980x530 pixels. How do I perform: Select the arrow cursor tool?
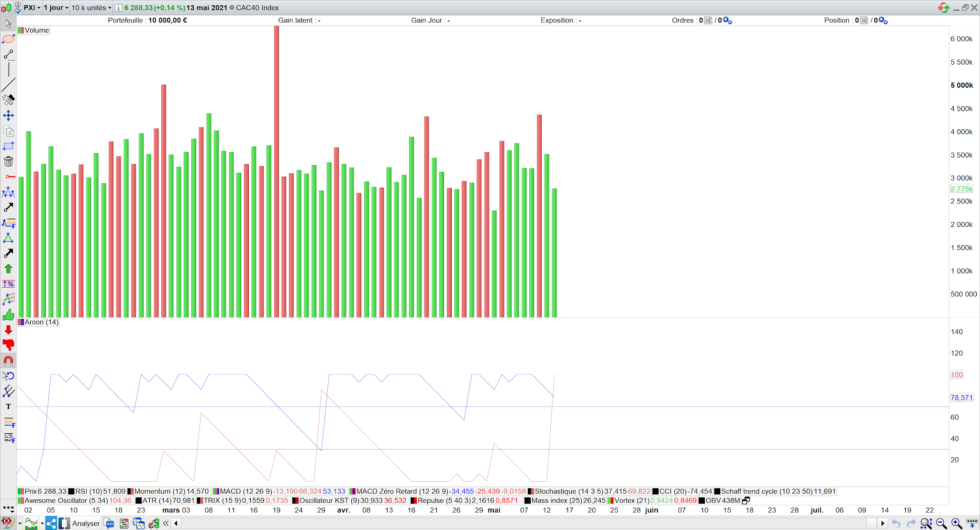(x=8, y=23)
